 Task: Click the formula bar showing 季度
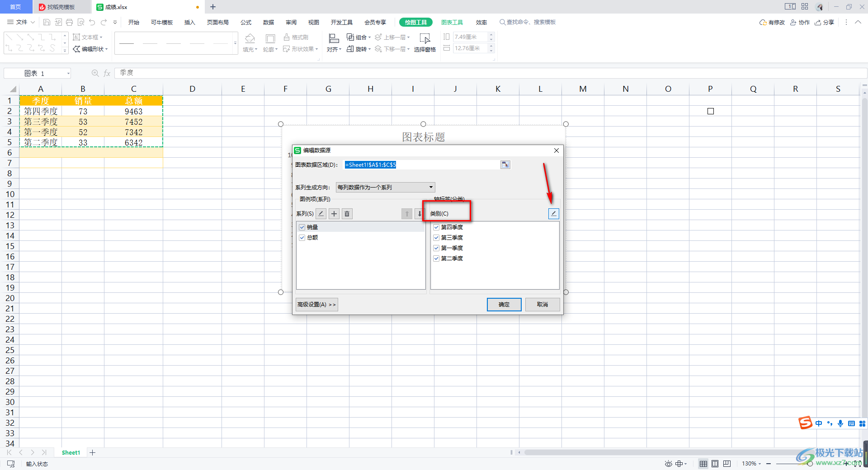click(x=491, y=73)
